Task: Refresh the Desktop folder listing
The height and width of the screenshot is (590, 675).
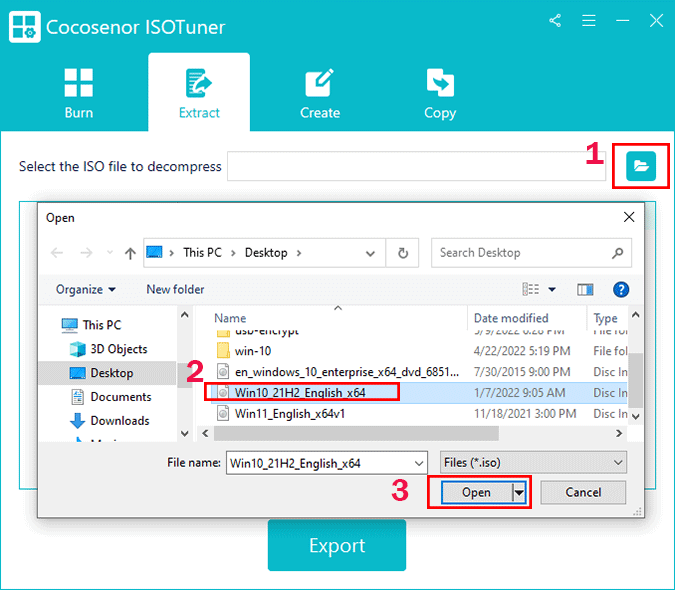Action: [x=403, y=253]
